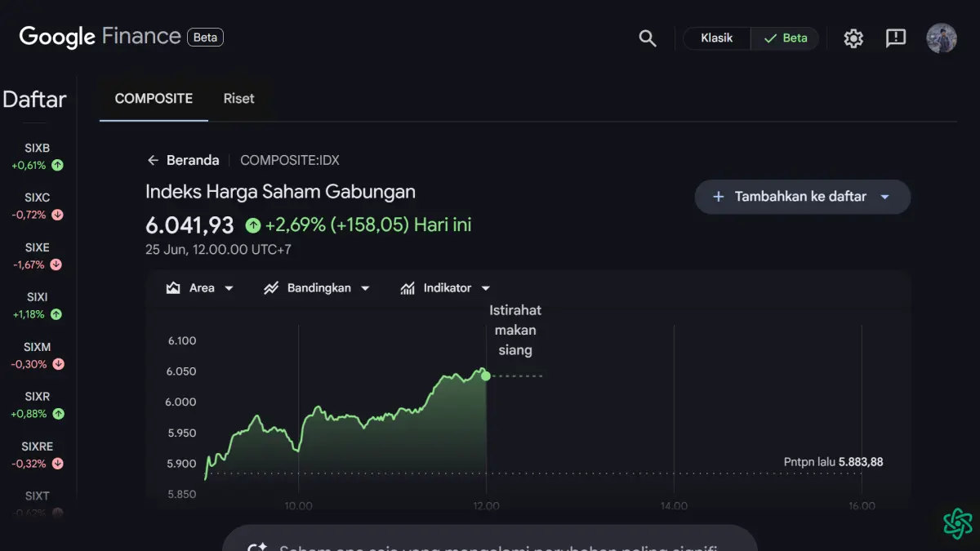
Task: Click the 25 Jun, 12.00.00 UTC+7 timestamp
Action: click(218, 250)
